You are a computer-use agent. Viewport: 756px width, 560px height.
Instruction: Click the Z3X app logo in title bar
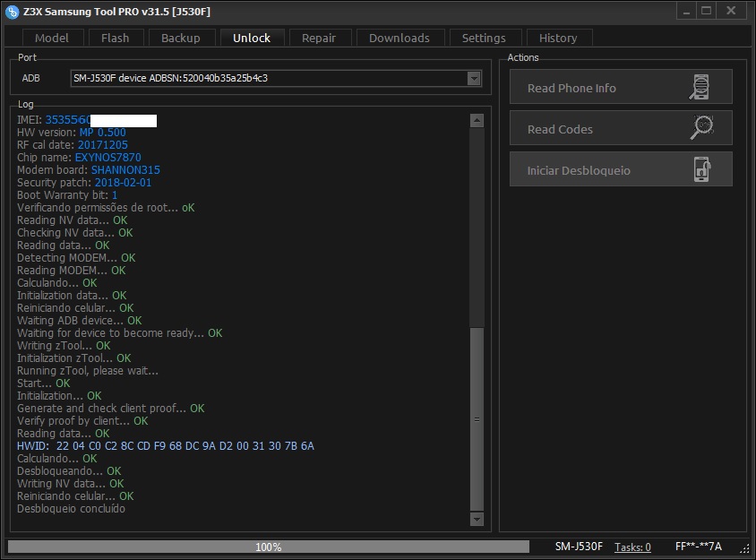click(12, 12)
